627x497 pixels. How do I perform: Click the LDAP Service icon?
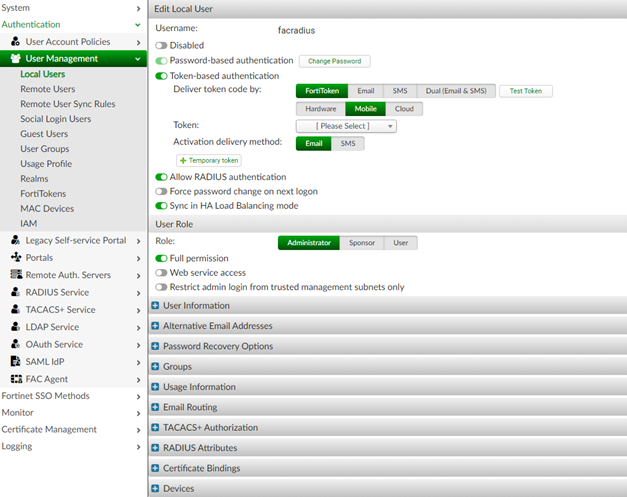(x=16, y=326)
